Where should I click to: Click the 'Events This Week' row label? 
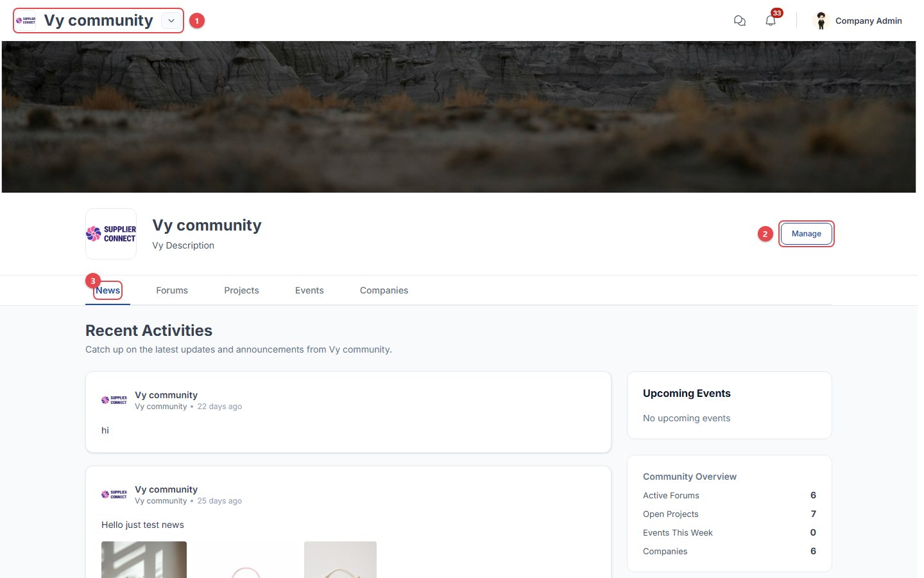(x=678, y=532)
